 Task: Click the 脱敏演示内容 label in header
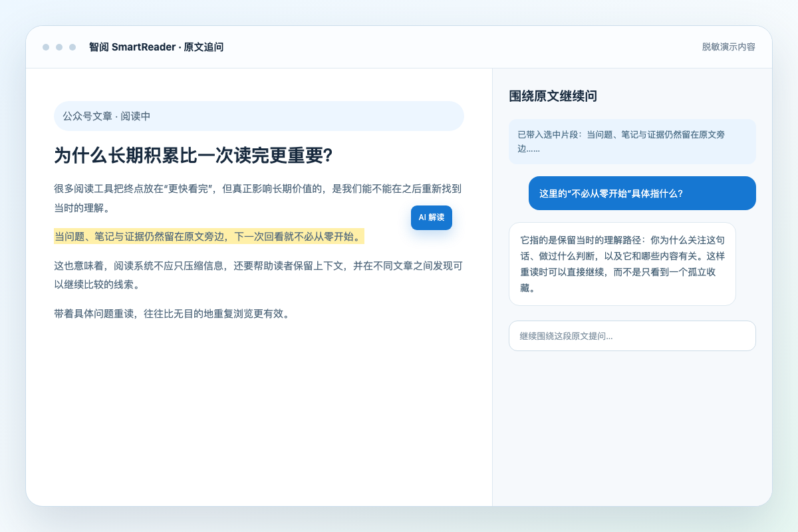click(x=728, y=47)
